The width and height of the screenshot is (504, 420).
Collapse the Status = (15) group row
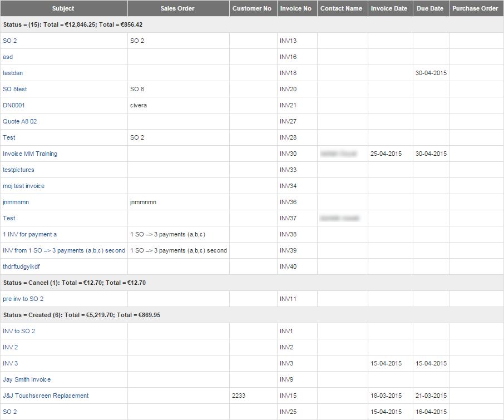[x=72, y=24]
